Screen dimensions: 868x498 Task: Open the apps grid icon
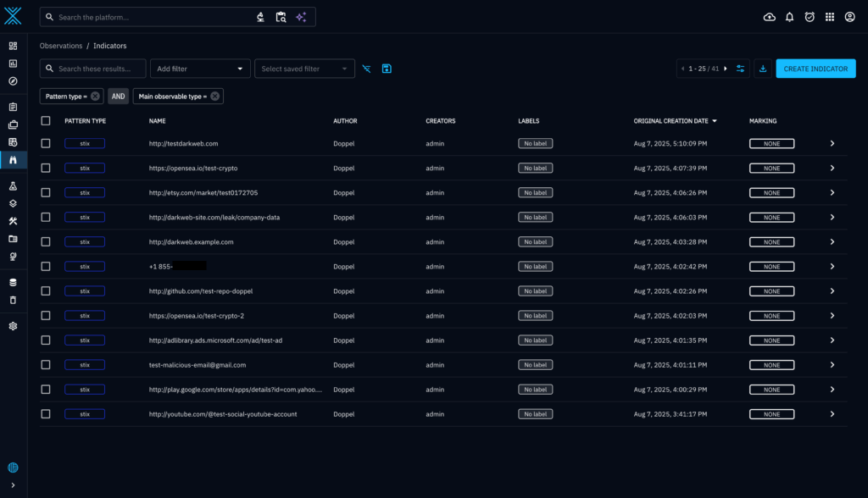[x=829, y=17]
